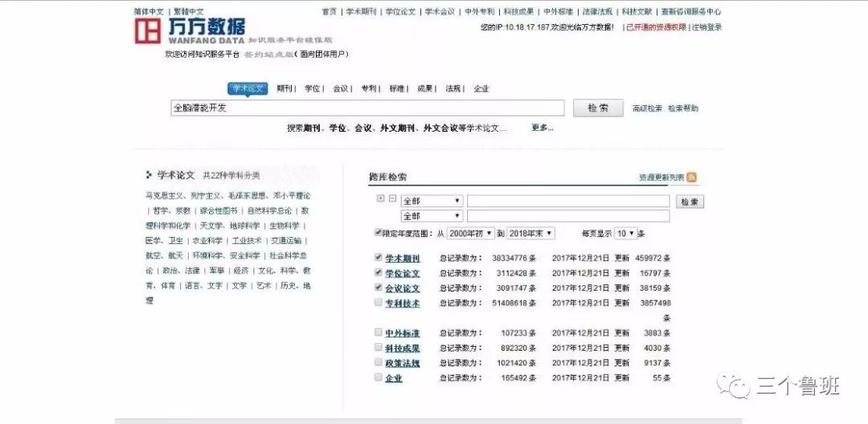Switch to the 专利 search tab

368,88
